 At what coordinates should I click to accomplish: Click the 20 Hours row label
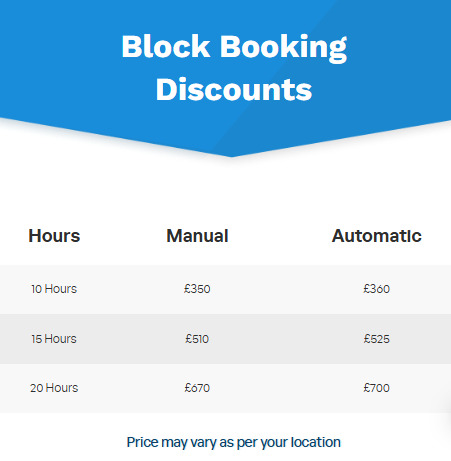tap(54, 388)
